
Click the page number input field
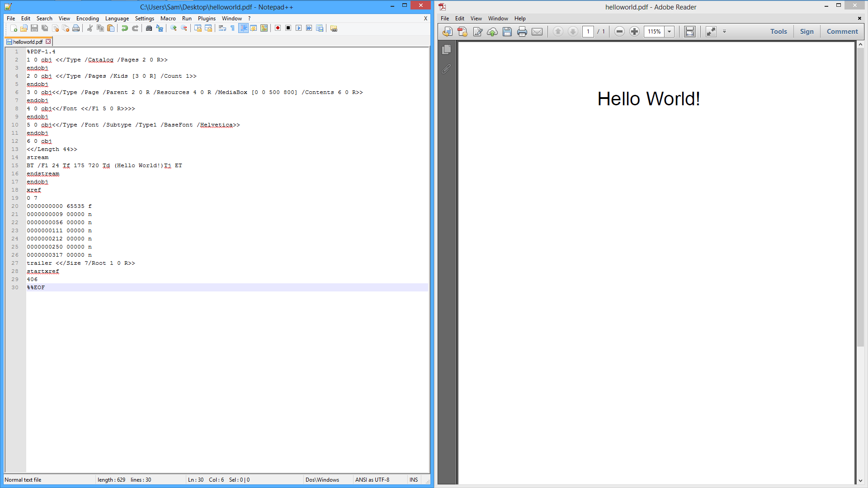pos(588,32)
